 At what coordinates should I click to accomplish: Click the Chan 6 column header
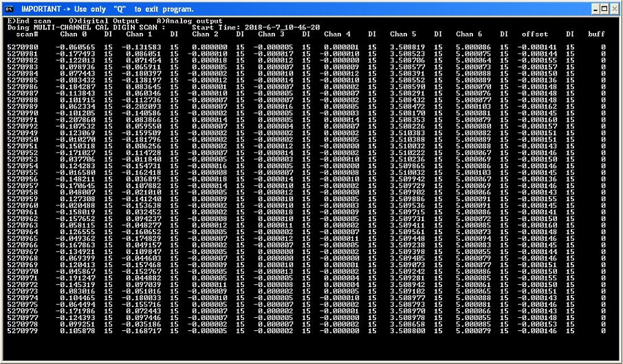469,34
